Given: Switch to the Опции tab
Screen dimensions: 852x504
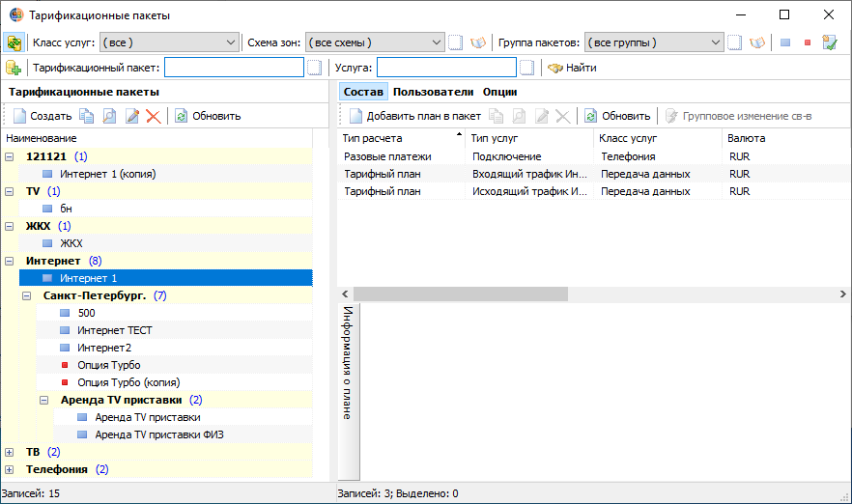Looking at the screenshot, I should (500, 92).
